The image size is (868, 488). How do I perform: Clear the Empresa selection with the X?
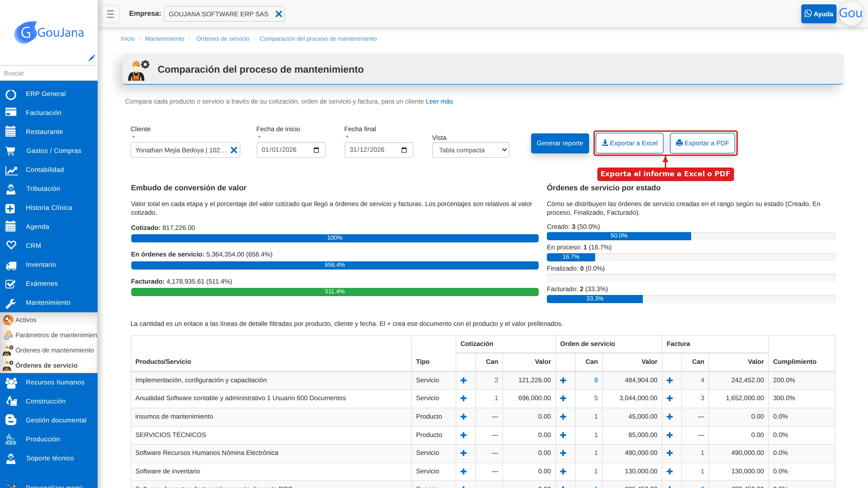point(279,14)
